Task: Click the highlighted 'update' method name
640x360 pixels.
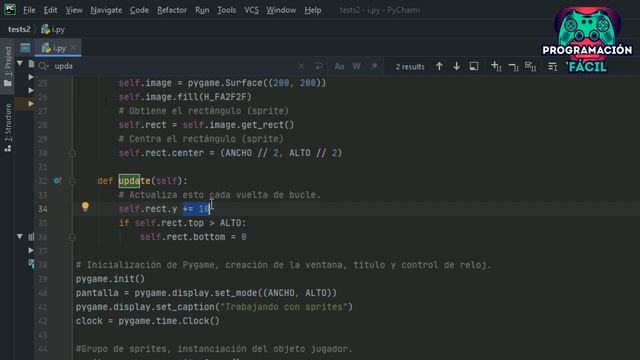Action: tap(134, 181)
